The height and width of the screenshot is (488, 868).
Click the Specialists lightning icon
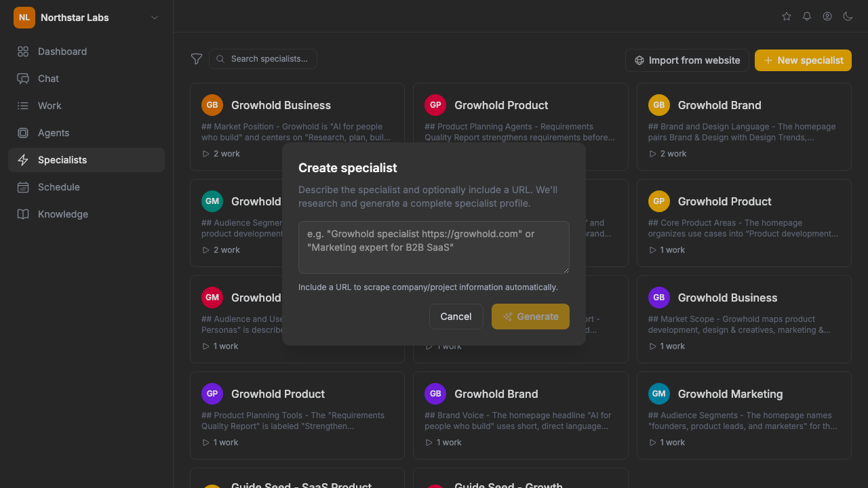(x=23, y=160)
